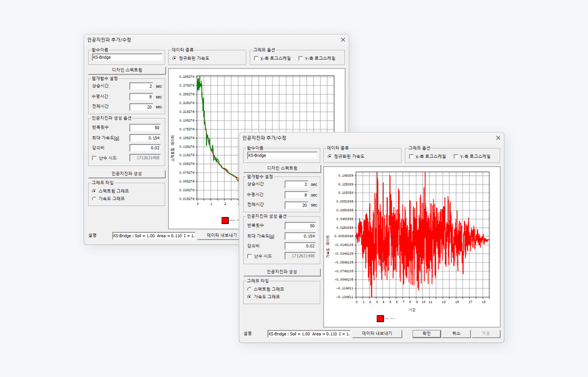
Task: Enable Y-축 로그스케일 in back dialog
Action: (x=301, y=58)
